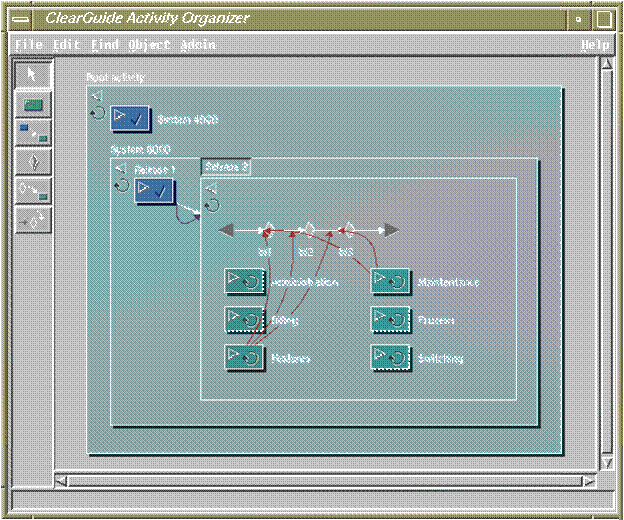Pick the arrow-to-milestone dependency tool
Image resolution: width=624 pixels, height=520 pixels.
pos(33,220)
